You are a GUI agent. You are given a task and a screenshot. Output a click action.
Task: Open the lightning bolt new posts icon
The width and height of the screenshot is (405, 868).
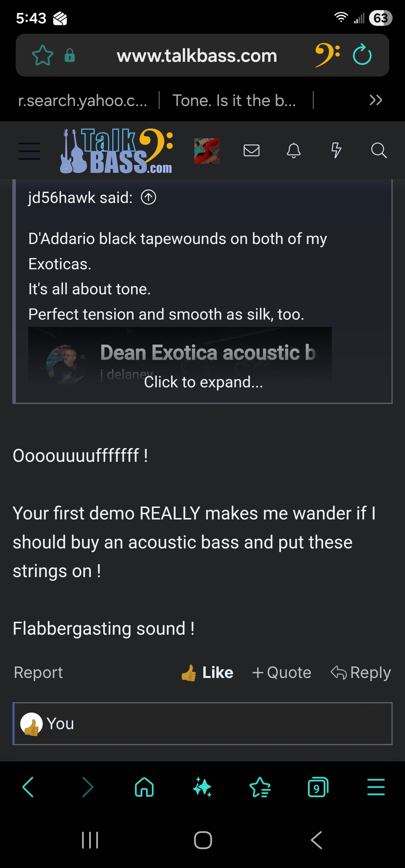336,150
